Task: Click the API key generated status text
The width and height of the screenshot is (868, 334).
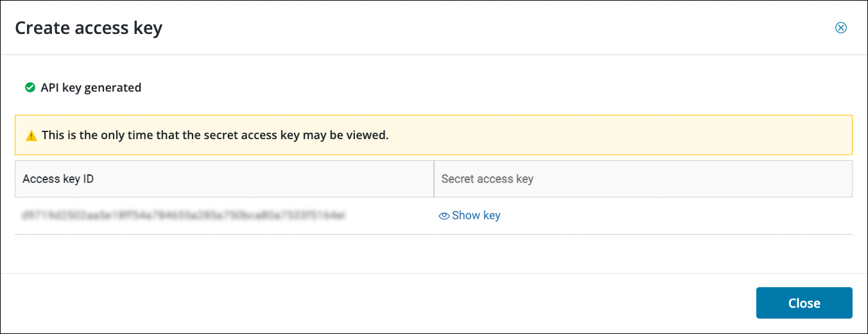Action: 91,87
